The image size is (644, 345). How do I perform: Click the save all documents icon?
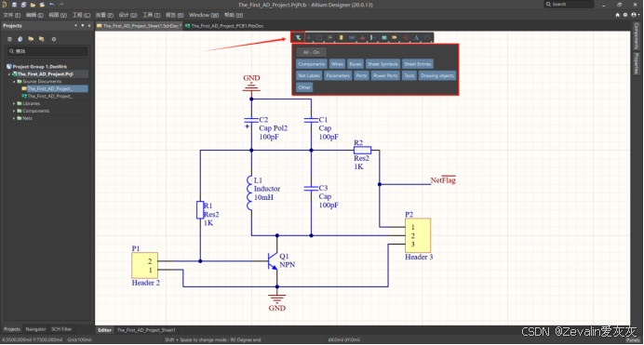(x=23, y=5)
